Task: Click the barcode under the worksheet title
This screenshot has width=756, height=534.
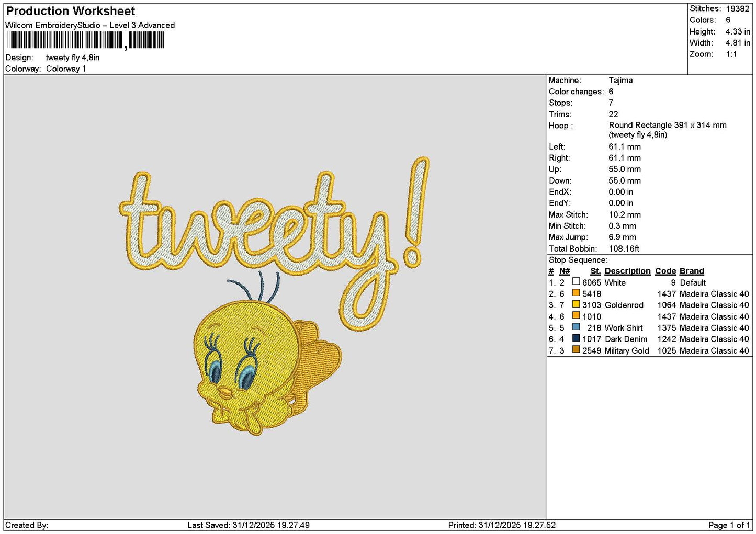Action: (x=85, y=40)
